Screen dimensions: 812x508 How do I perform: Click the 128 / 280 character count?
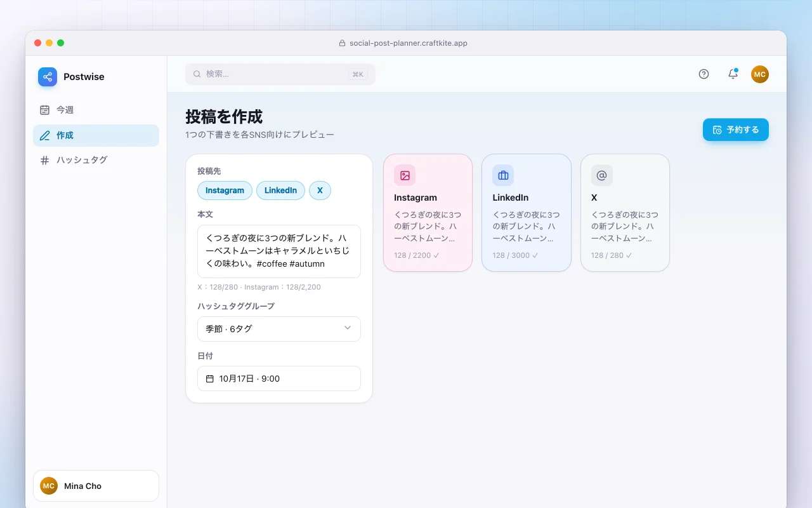pos(612,255)
